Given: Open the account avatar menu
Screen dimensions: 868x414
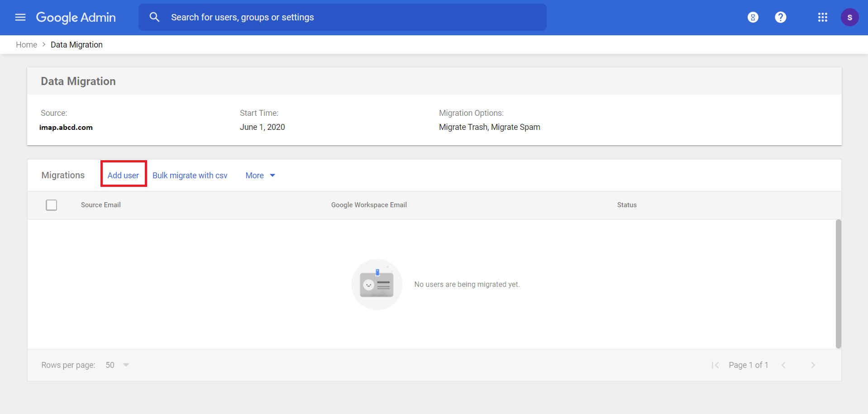Looking at the screenshot, I should click(x=849, y=17).
